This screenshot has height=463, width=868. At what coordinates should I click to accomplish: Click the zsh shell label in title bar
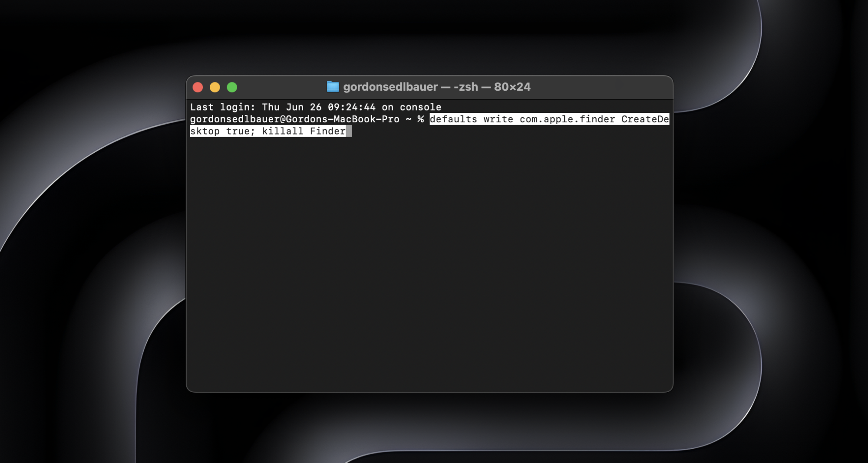tap(466, 87)
